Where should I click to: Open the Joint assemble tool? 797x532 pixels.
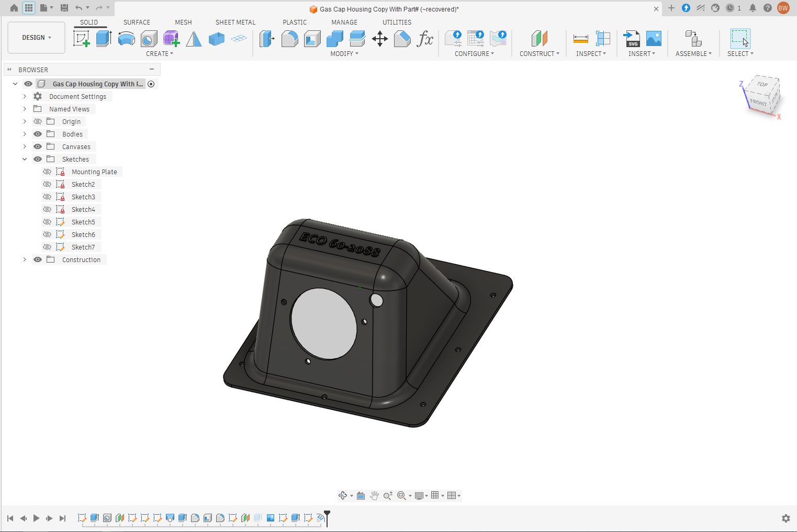tap(693, 39)
